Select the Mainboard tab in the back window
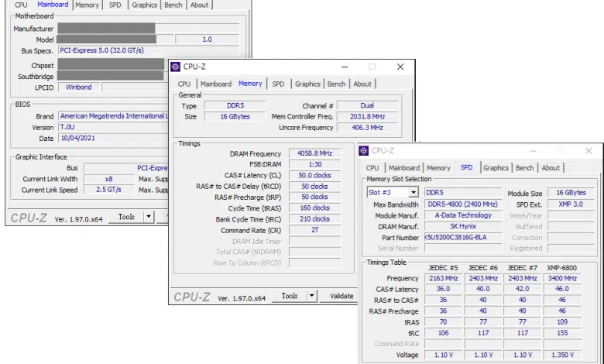604x364 pixels. tap(53, 5)
